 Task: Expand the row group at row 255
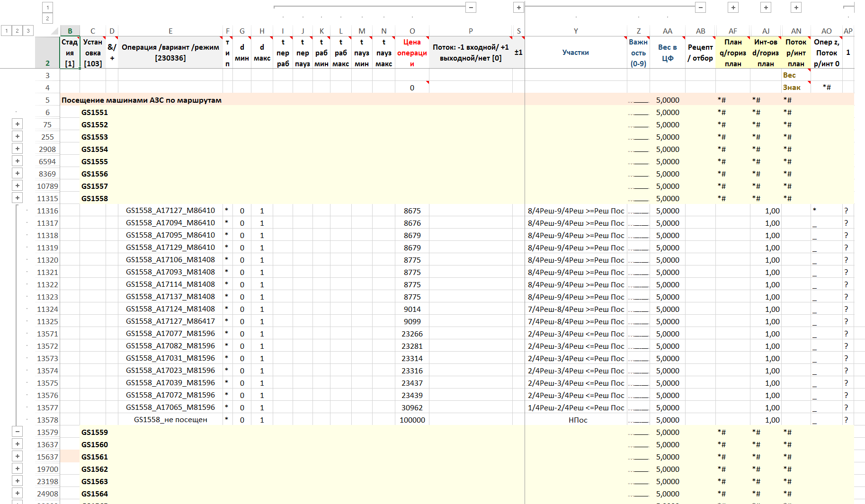[18, 136]
